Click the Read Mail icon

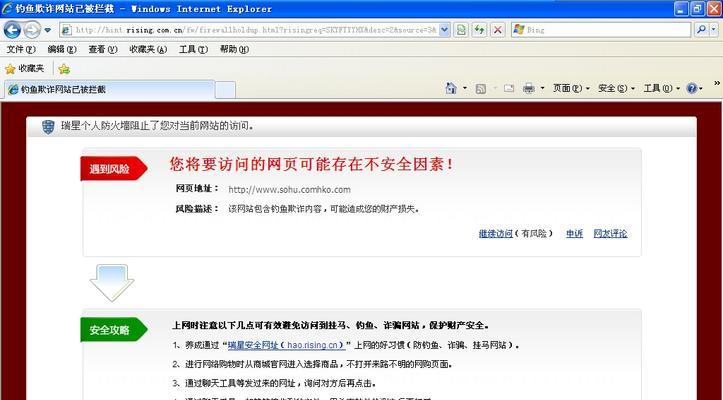click(x=509, y=88)
